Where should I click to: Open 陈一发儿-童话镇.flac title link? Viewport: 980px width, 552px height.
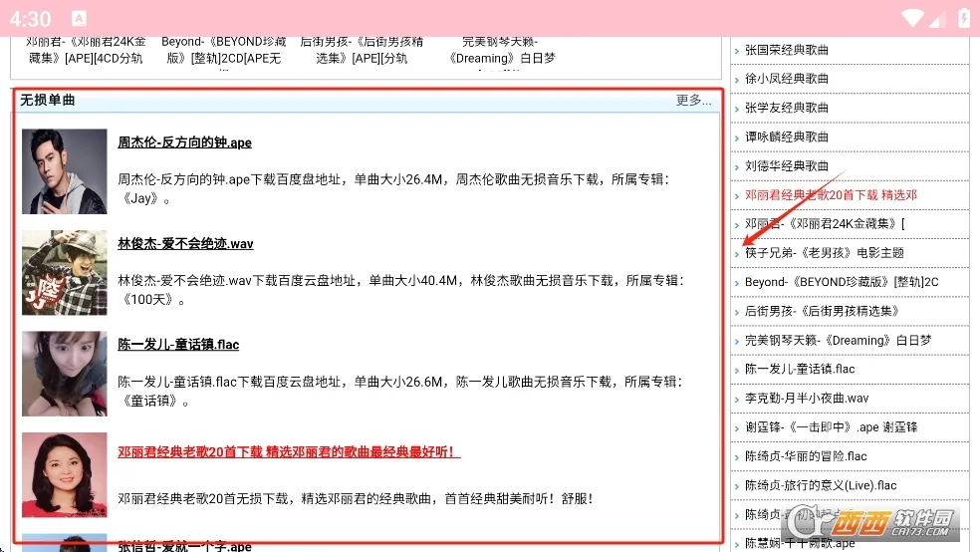click(178, 345)
